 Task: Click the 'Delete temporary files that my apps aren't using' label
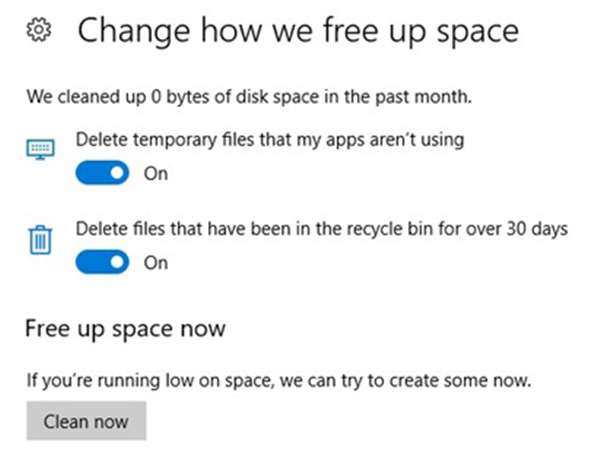point(270,140)
